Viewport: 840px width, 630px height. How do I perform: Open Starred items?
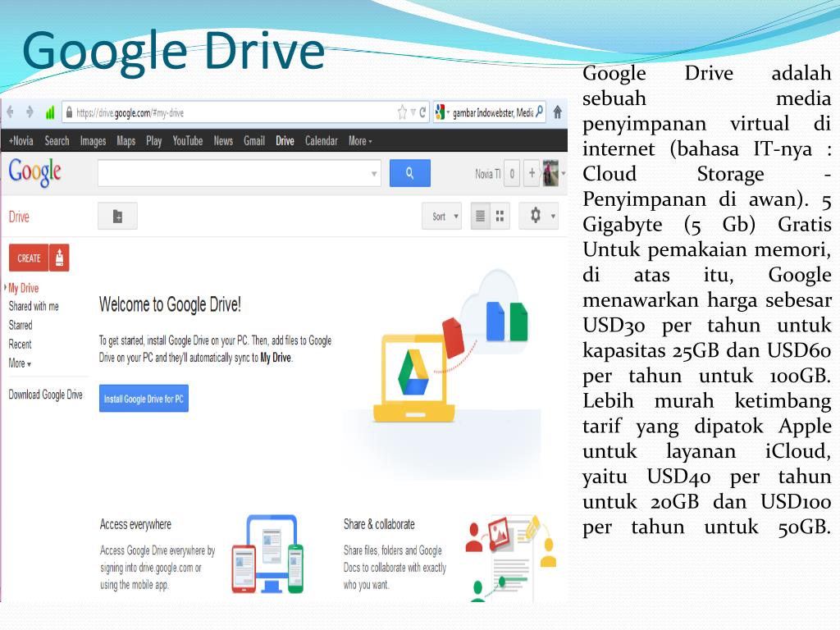(x=21, y=325)
